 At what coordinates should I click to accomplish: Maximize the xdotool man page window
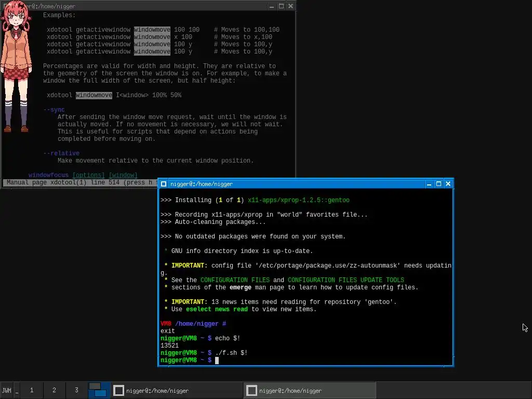pos(281,6)
